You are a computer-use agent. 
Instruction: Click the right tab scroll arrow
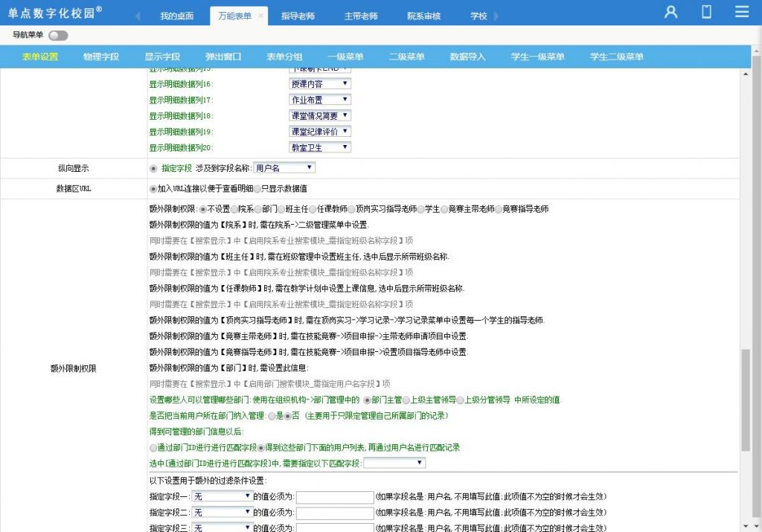(x=496, y=16)
